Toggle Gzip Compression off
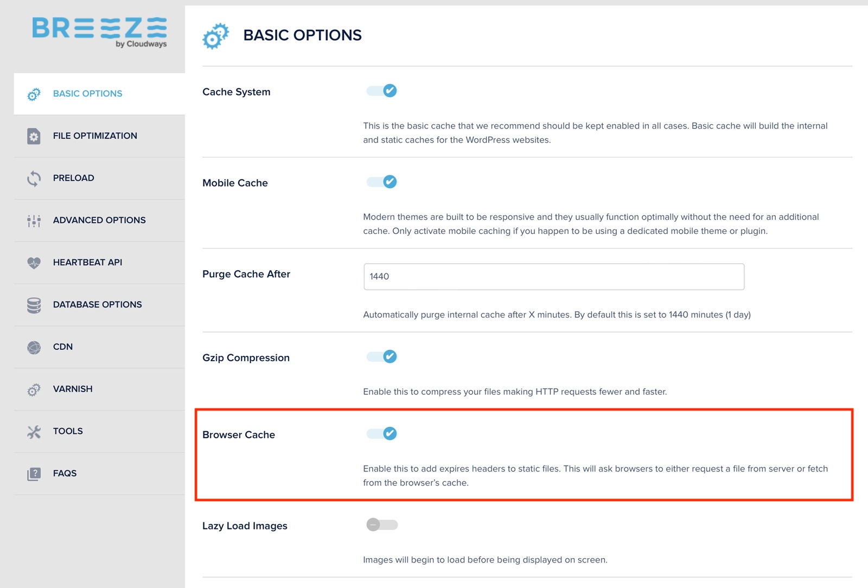Image resolution: width=868 pixels, height=588 pixels. pyautogui.click(x=382, y=356)
